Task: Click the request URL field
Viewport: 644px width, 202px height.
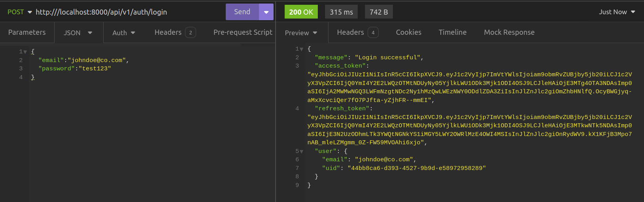Action: tap(119, 12)
